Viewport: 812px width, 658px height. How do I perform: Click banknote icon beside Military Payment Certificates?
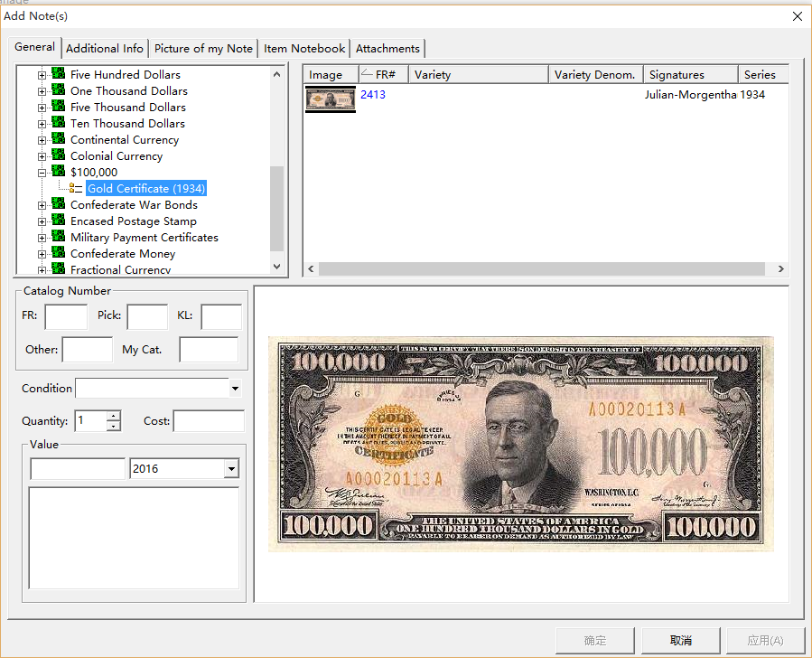tap(57, 237)
